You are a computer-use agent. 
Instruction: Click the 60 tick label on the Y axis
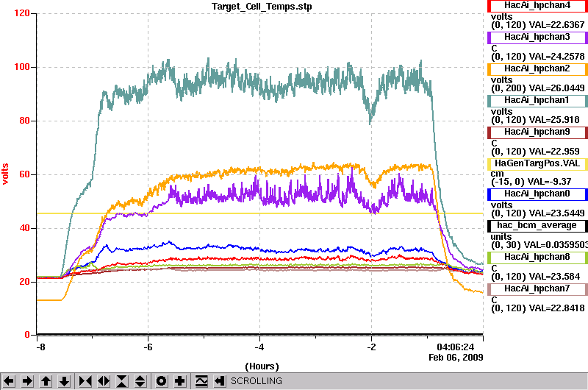click(x=24, y=174)
